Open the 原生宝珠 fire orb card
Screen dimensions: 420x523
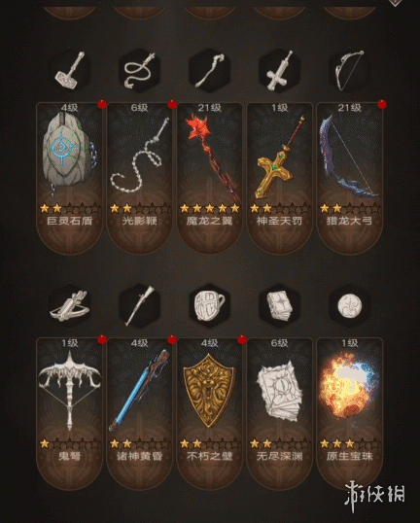point(350,413)
